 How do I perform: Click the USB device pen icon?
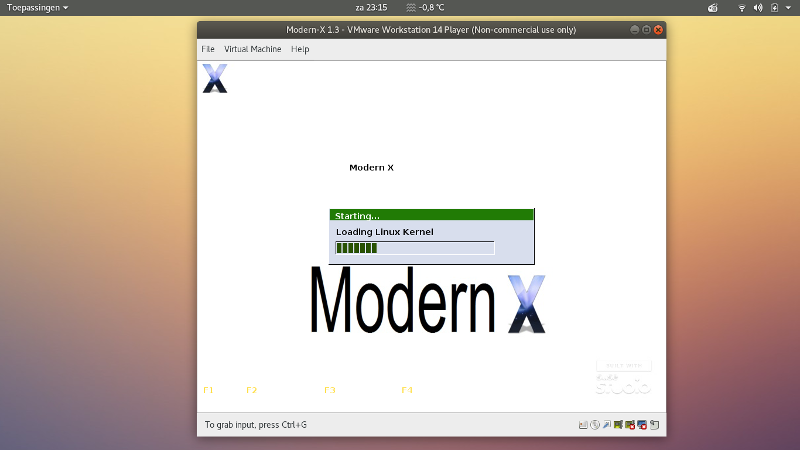[607, 424]
